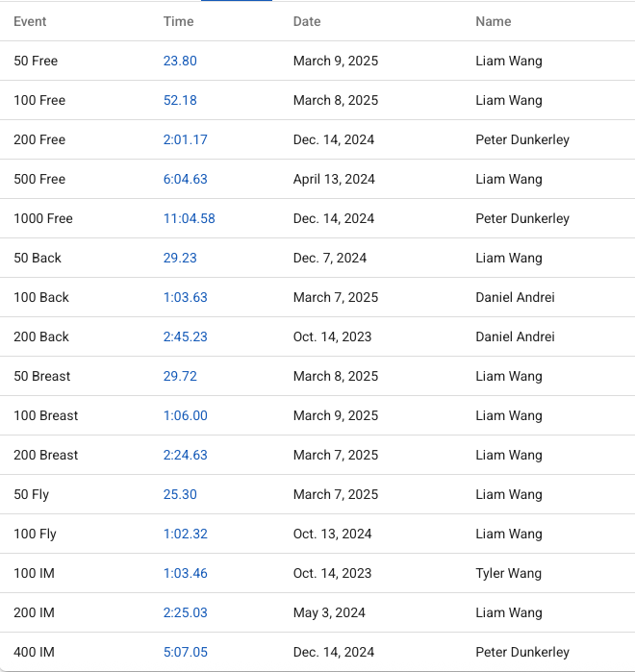Image resolution: width=635 pixels, height=672 pixels.
Task: Open the 1000 Free time 11:04.58
Action: coord(189,218)
